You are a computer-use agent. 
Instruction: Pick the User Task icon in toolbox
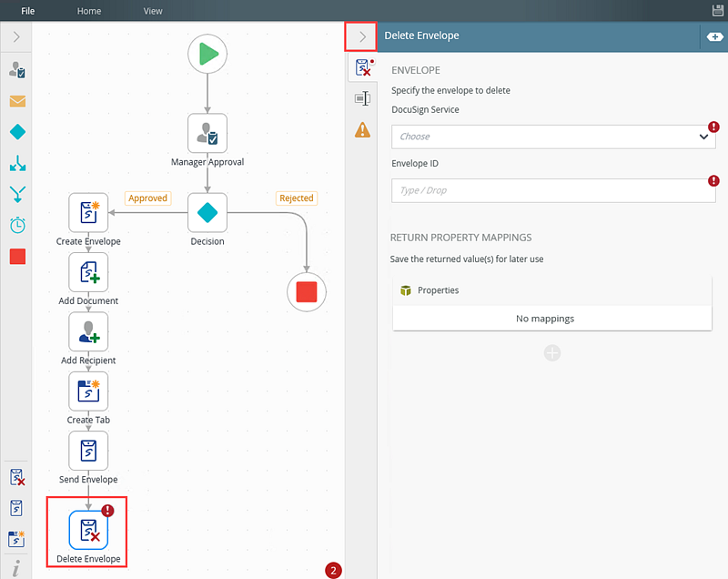click(17, 70)
